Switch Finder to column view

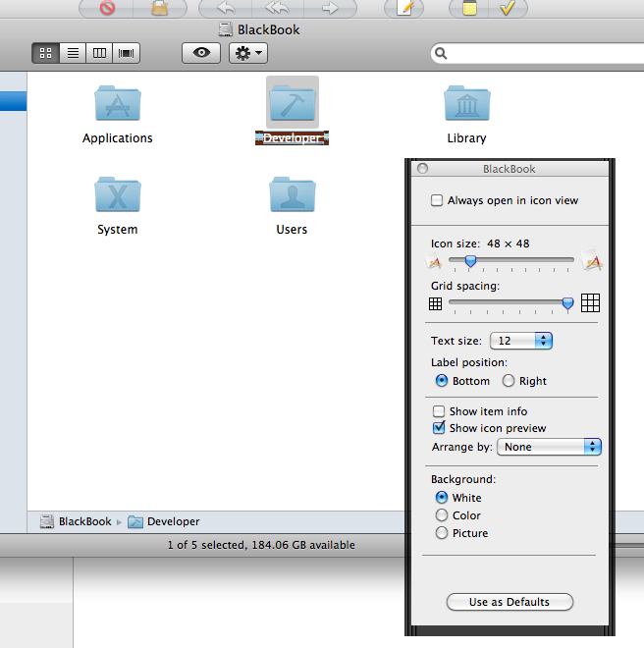click(x=99, y=53)
